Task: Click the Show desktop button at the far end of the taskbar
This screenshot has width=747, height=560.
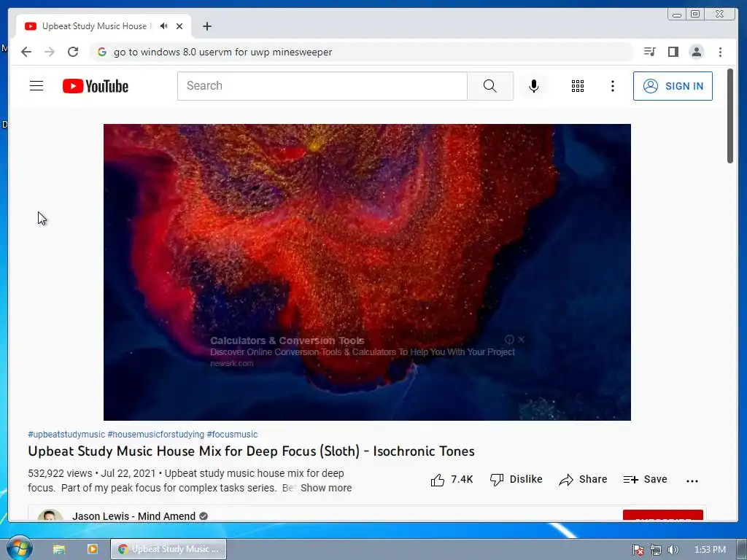Action: [x=742, y=549]
